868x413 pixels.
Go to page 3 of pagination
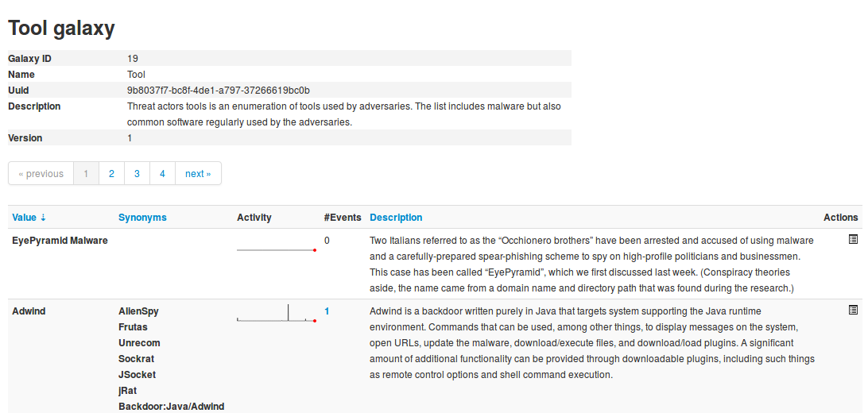point(137,174)
